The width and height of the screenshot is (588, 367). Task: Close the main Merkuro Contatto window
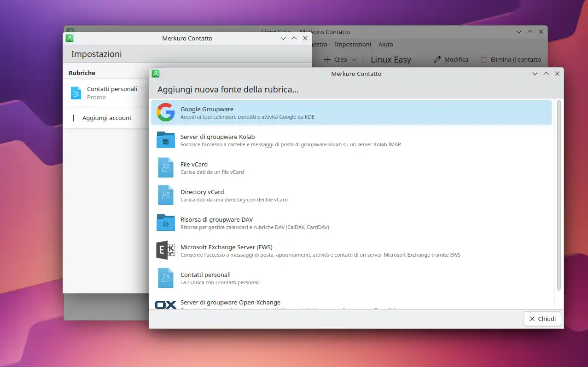tap(541, 32)
